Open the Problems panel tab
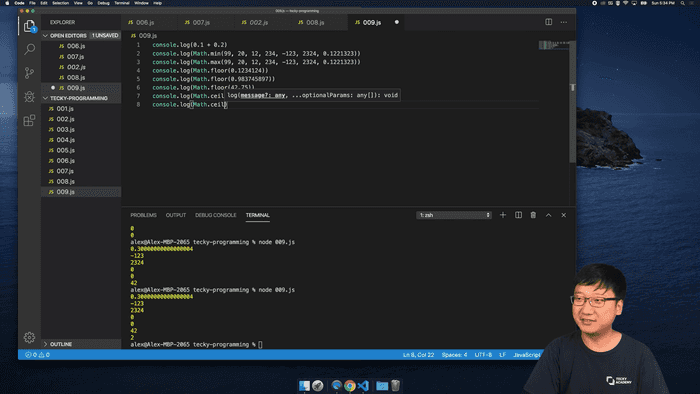 coord(143,215)
